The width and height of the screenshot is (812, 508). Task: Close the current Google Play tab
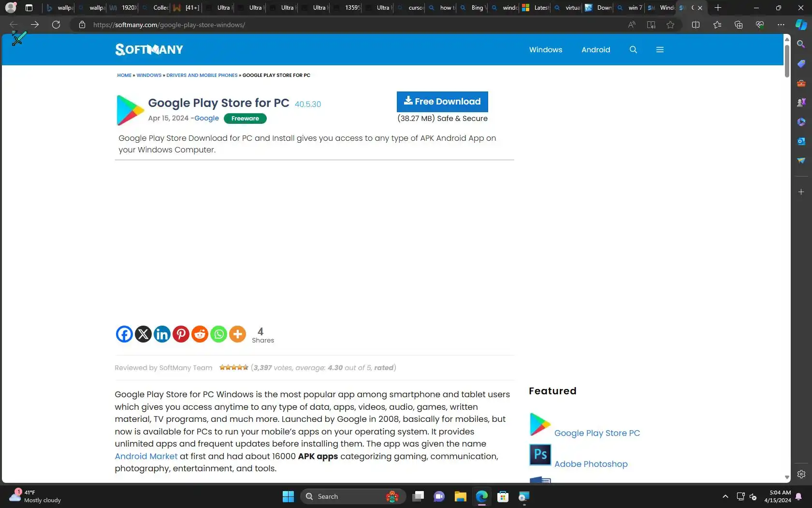pos(700,8)
